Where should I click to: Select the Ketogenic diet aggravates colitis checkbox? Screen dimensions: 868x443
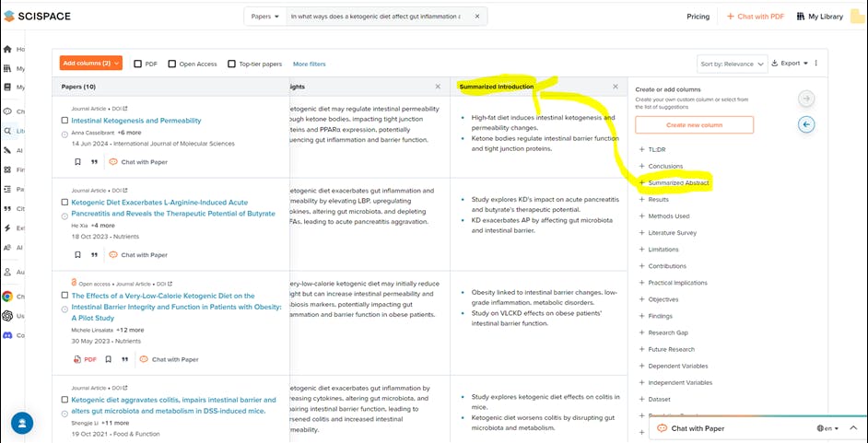pos(65,400)
